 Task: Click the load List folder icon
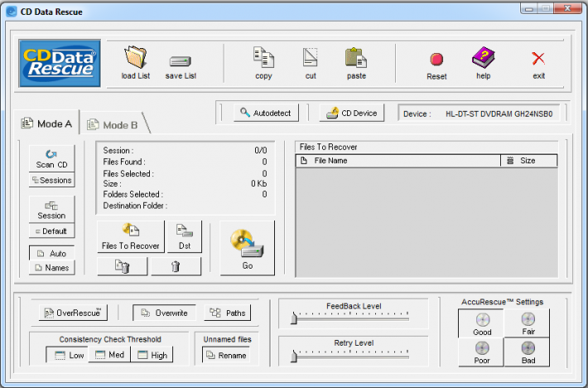[135, 57]
